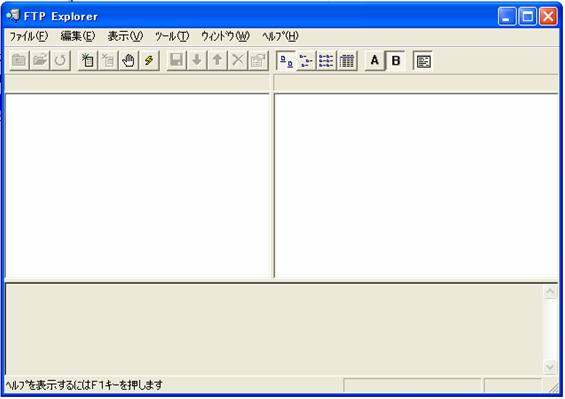The width and height of the screenshot is (565, 399).
Task: Click log pane scrollbar down arrow
Action: click(550, 367)
